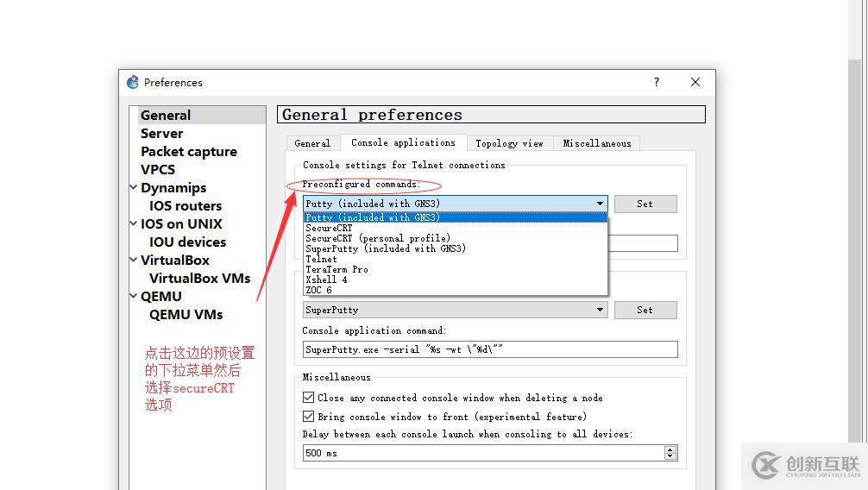Choose highlighted Putty (included with GNS3) option

tap(455, 217)
